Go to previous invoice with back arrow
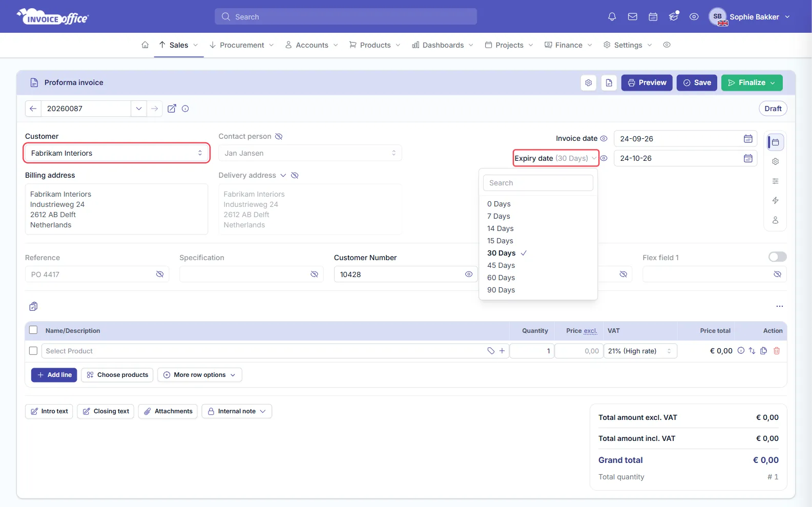The image size is (812, 507). [33, 109]
